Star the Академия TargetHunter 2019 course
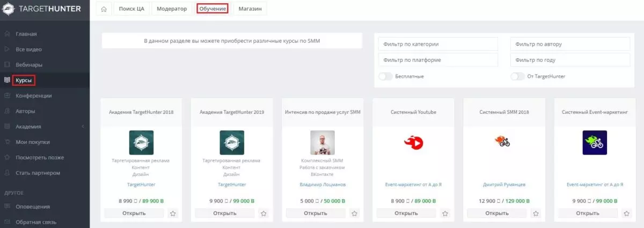This screenshot has height=228, width=644. point(264,213)
